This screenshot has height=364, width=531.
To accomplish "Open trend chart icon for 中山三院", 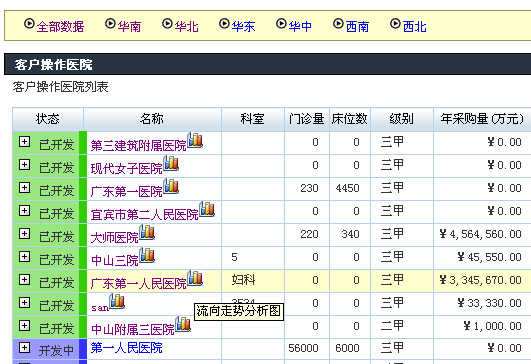I will 147,255.
